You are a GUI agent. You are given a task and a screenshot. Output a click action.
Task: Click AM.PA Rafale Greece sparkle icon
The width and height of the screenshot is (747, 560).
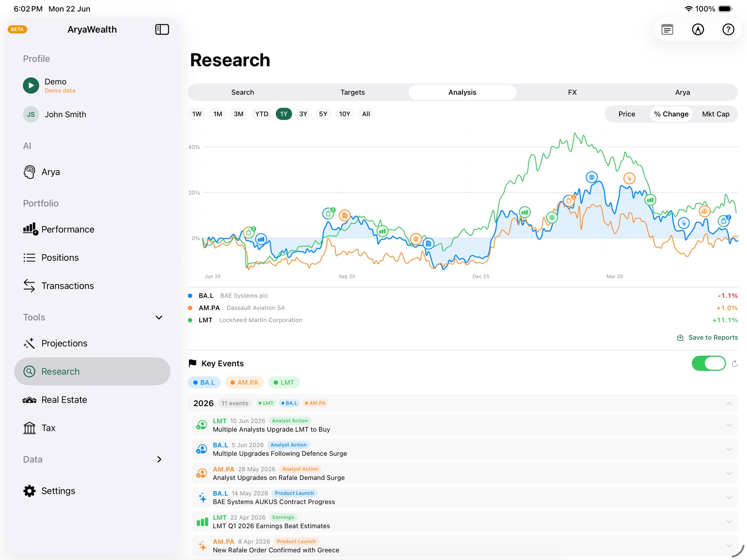(x=202, y=546)
